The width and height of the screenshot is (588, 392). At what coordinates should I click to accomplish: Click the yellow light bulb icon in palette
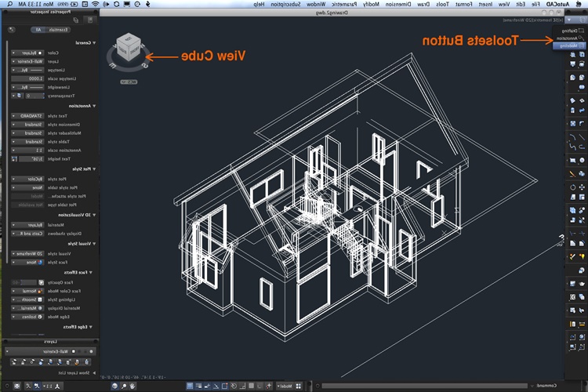pyautogui.click(x=583, y=256)
